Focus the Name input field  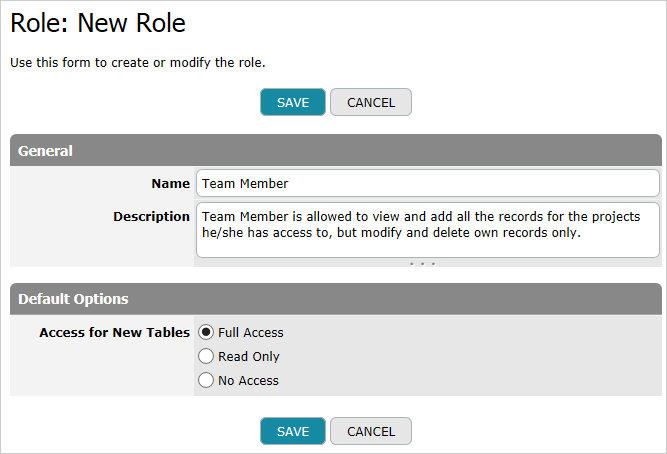click(x=428, y=183)
